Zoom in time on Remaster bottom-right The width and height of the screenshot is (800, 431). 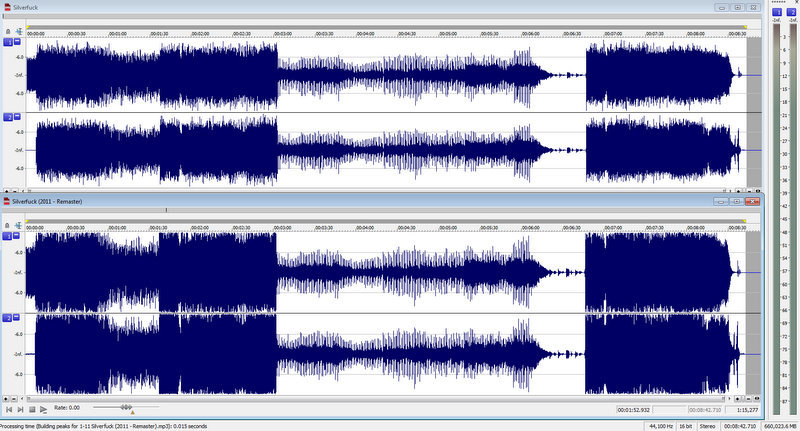pyautogui.click(x=739, y=399)
